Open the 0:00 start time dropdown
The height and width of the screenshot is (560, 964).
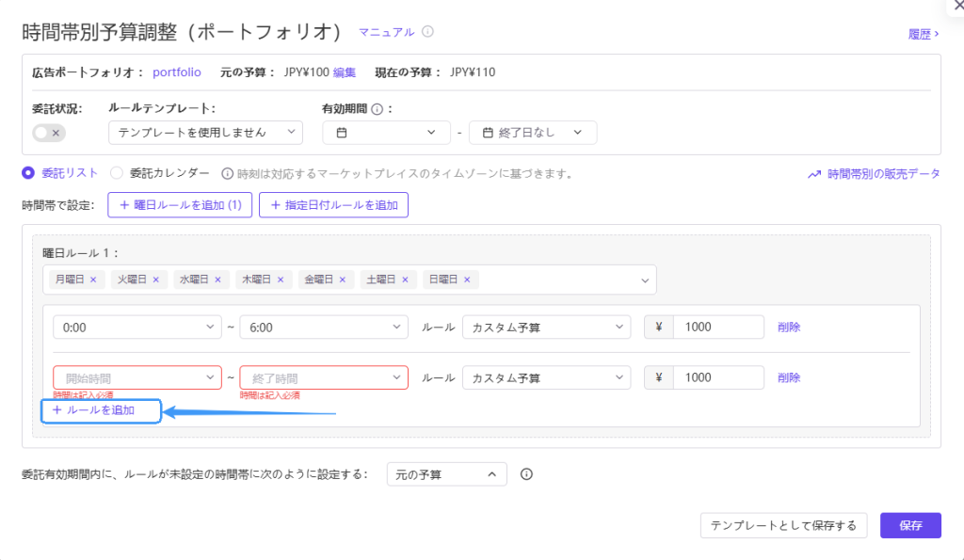[137, 327]
